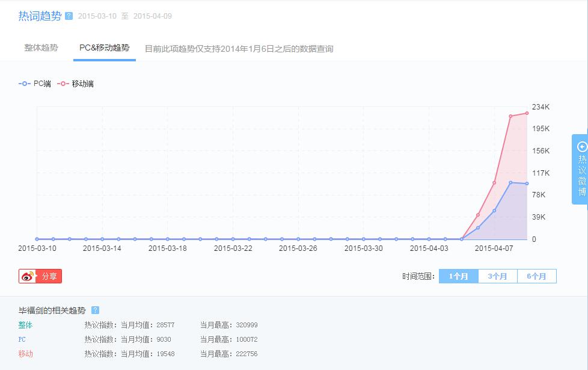Click the 当月最高 value 320999
588x370 pixels.
tap(247, 325)
